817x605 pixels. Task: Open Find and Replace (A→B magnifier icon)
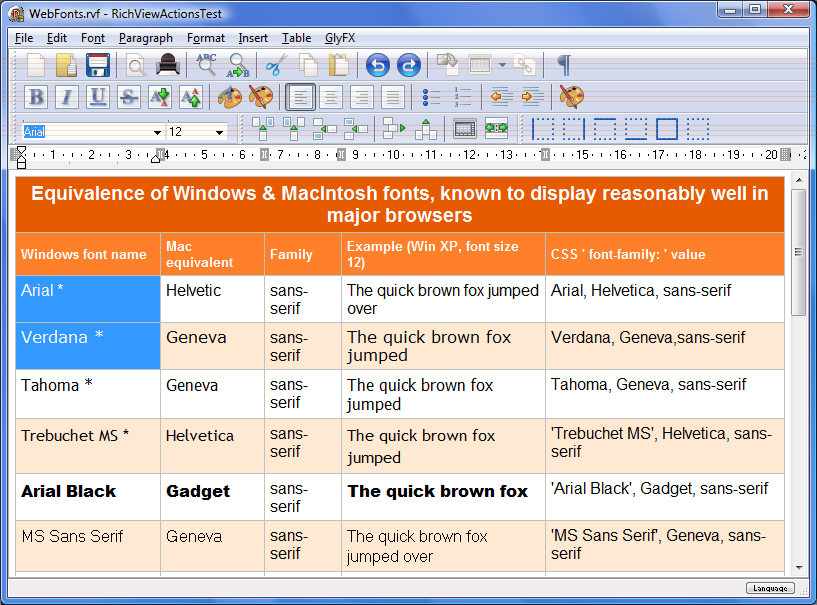tap(238, 66)
